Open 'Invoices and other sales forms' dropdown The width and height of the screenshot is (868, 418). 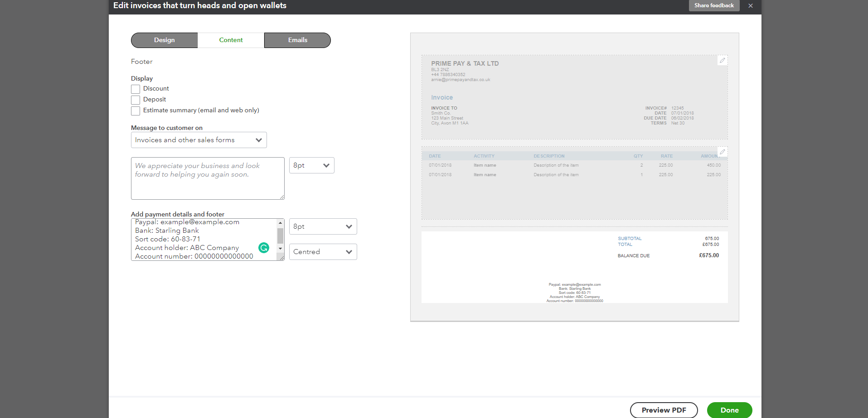pos(199,140)
